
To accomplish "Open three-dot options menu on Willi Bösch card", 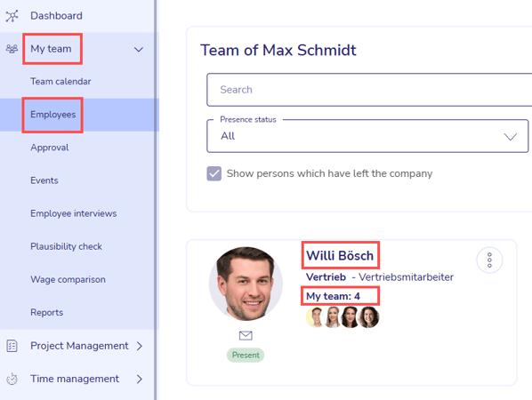I will pyautogui.click(x=489, y=260).
